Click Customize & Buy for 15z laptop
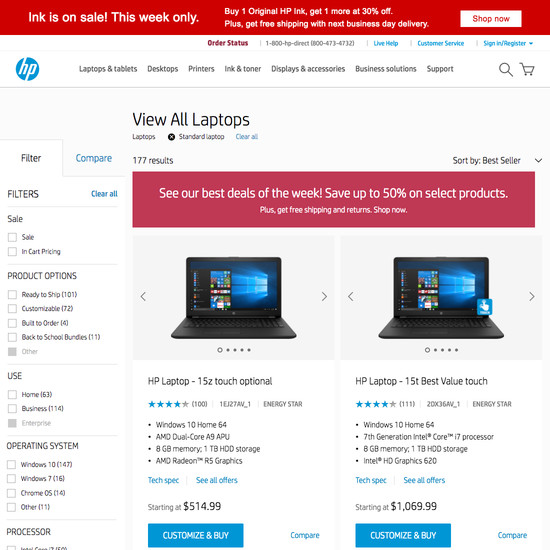Image resolution: width=550 pixels, height=550 pixels. click(x=195, y=535)
